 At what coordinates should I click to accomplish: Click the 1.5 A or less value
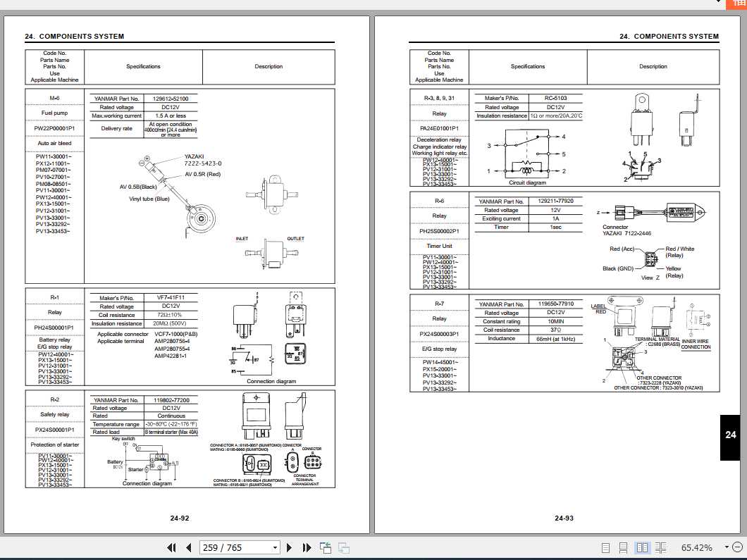click(x=171, y=116)
